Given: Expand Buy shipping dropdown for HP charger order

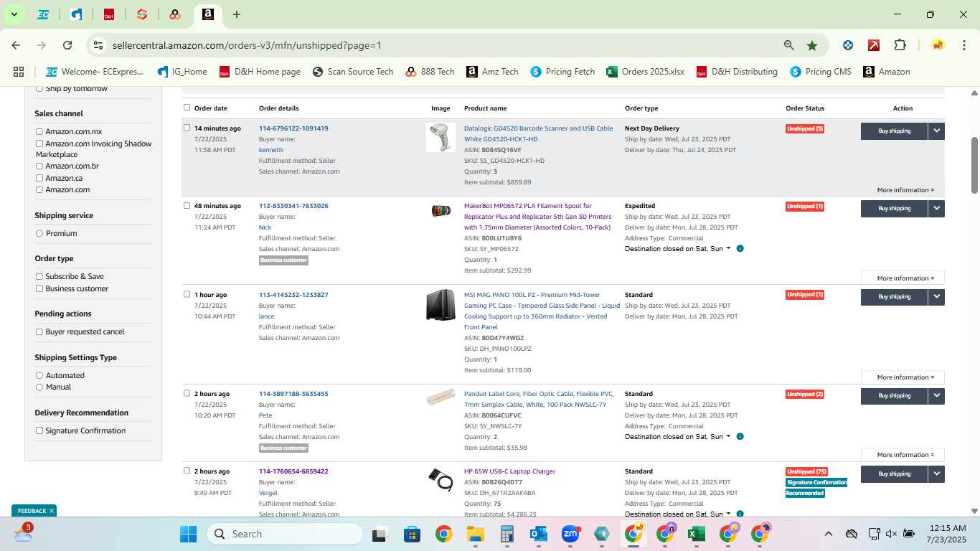Looking at the screenshot, I should pyautogui.click(x=936, y=474).
